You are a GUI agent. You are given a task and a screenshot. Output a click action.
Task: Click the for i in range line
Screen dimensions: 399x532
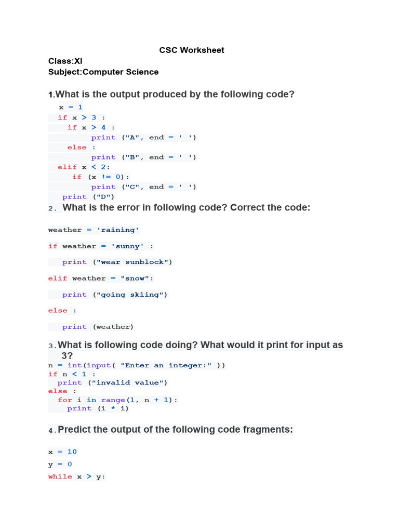pos(117,400)
